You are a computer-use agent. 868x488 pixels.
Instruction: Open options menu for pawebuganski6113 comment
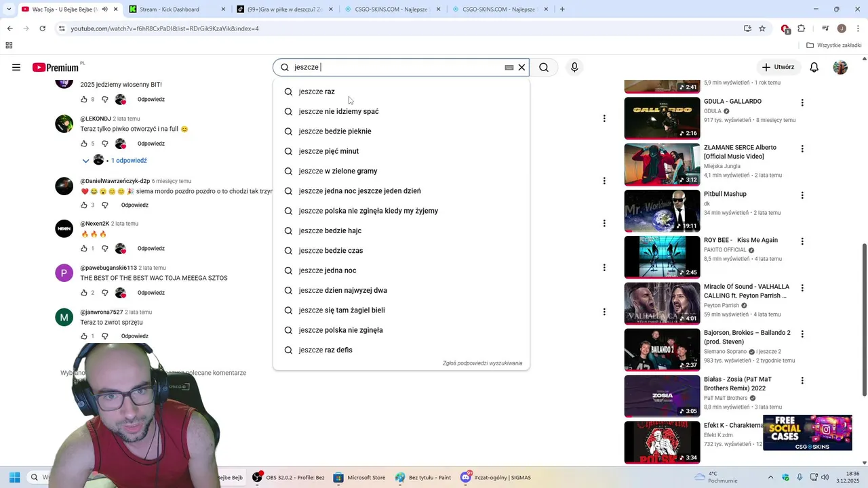604,268
